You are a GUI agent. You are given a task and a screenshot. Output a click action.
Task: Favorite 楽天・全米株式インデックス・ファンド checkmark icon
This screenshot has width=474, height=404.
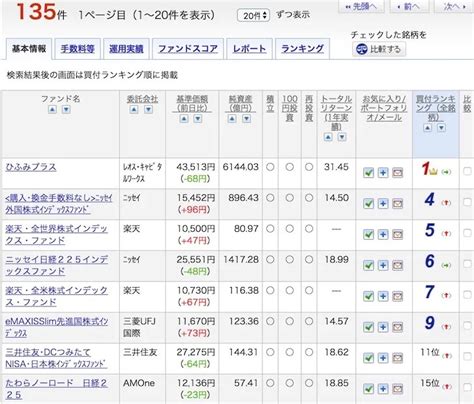368,296
